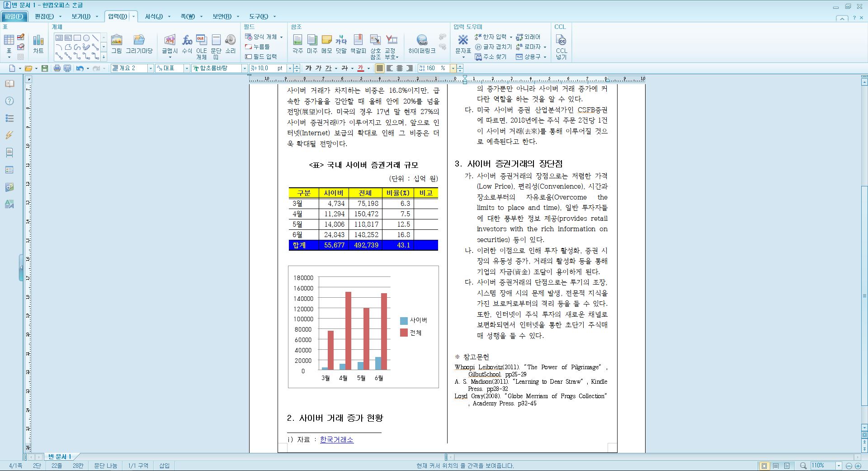Viewport: 868px width, 471px height.
Task: Open 그리기마당 clip art gallery
Action: 139,44
